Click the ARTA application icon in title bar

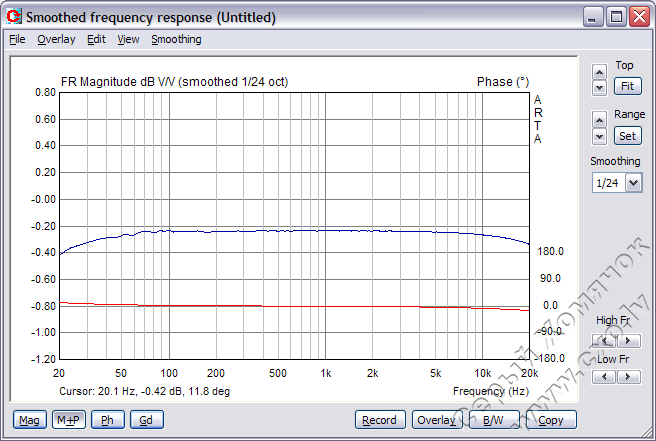tap(14, 16)
